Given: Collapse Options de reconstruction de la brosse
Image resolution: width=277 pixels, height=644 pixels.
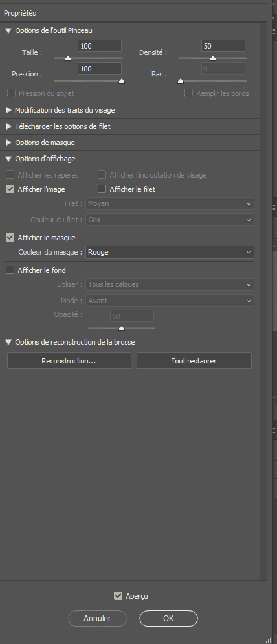Looking at the screenshot, I should pos(8,342).
